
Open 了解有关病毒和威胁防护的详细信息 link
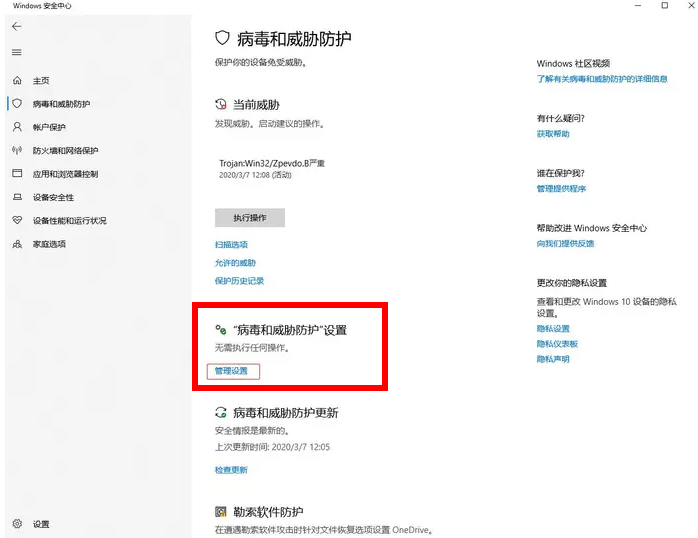coord(602,79)
